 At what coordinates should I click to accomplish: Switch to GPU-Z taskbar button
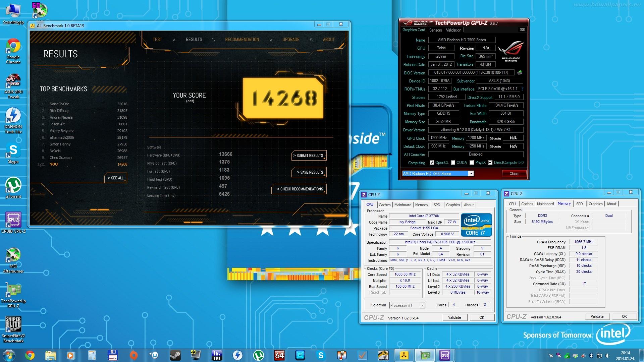point(425,355)
